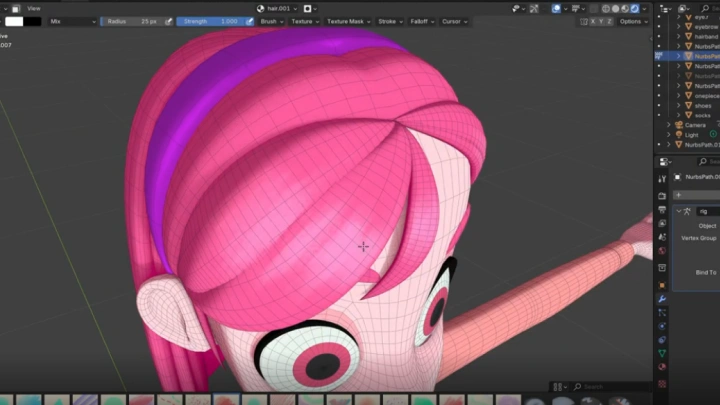720x405 pixels.
Task: Select solid viewport shading mode
Action: click(x=615, y=9)
